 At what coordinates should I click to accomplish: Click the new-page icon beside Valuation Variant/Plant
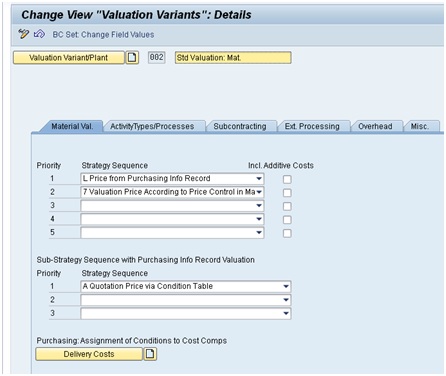tap(132, 58)
